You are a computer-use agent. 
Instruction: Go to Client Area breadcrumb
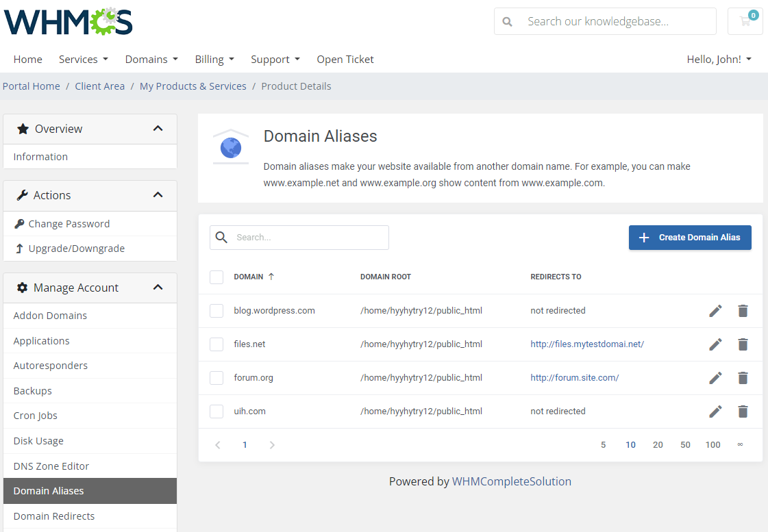[100, 86]
